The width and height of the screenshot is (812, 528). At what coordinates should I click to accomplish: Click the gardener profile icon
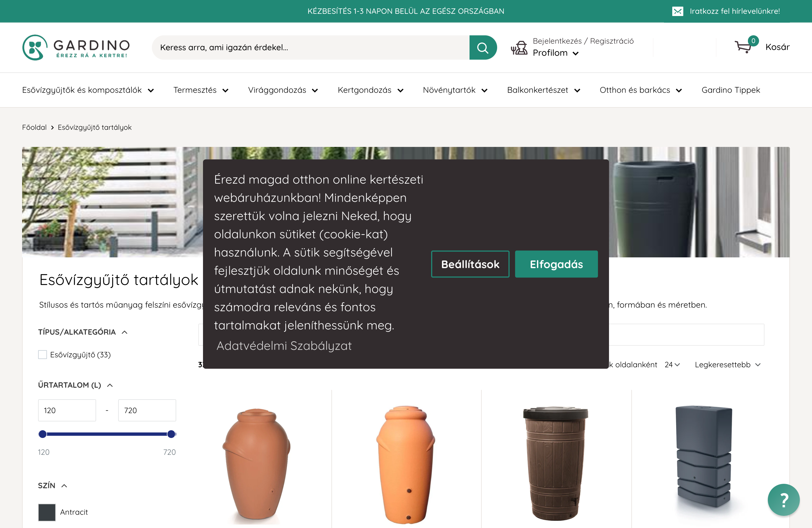[x=519, y=48]
